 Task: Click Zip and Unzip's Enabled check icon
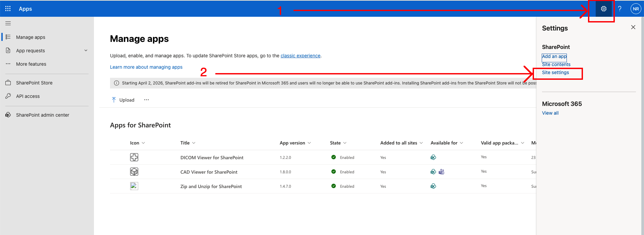(333, 186)
